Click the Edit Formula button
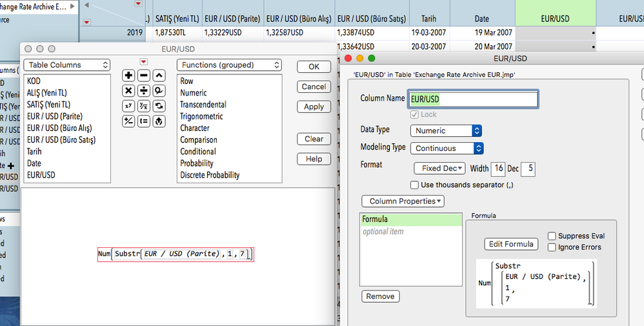Viewport: 644px width, 326px height. pyautogui.click(x=511, y=244)
